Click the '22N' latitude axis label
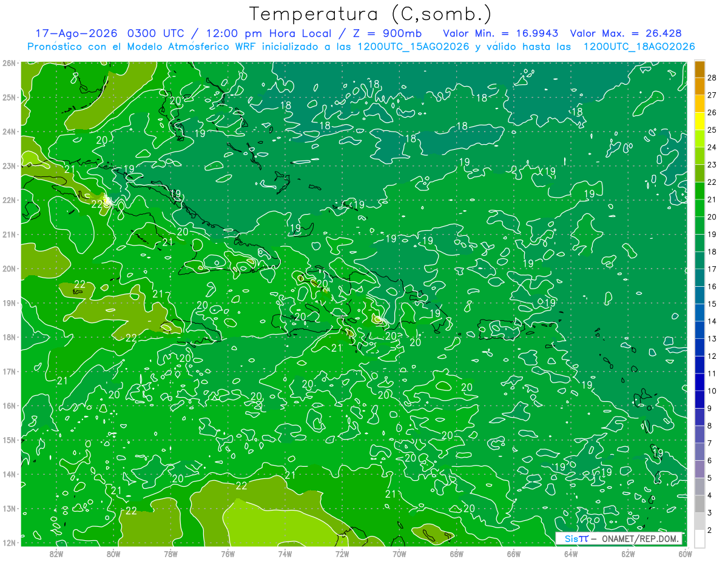Screen dimensions: 728x562 [8, 200]
